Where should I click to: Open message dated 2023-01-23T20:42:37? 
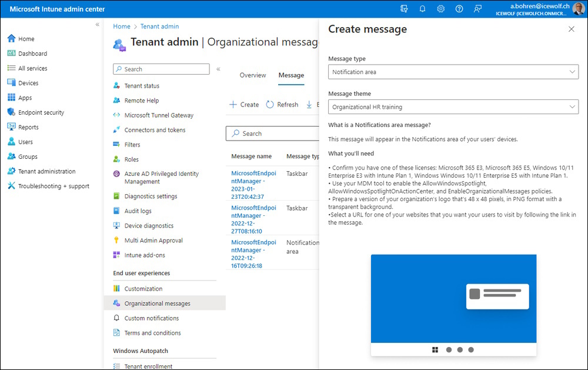[253, 185]
